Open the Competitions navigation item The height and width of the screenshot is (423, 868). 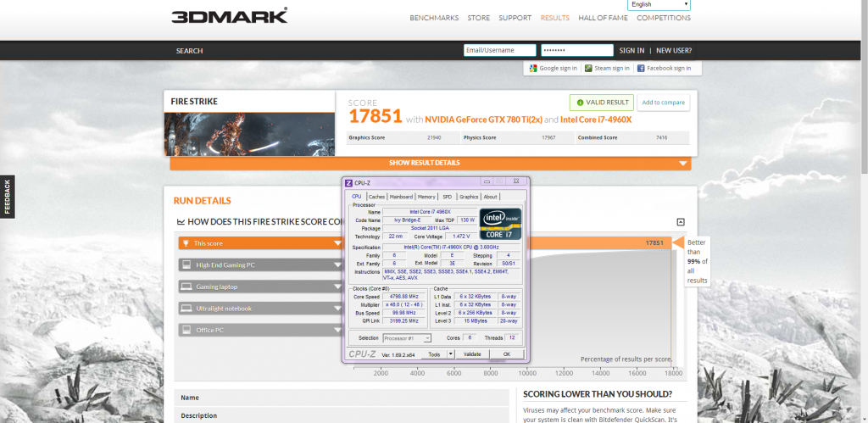coord(664,18)
